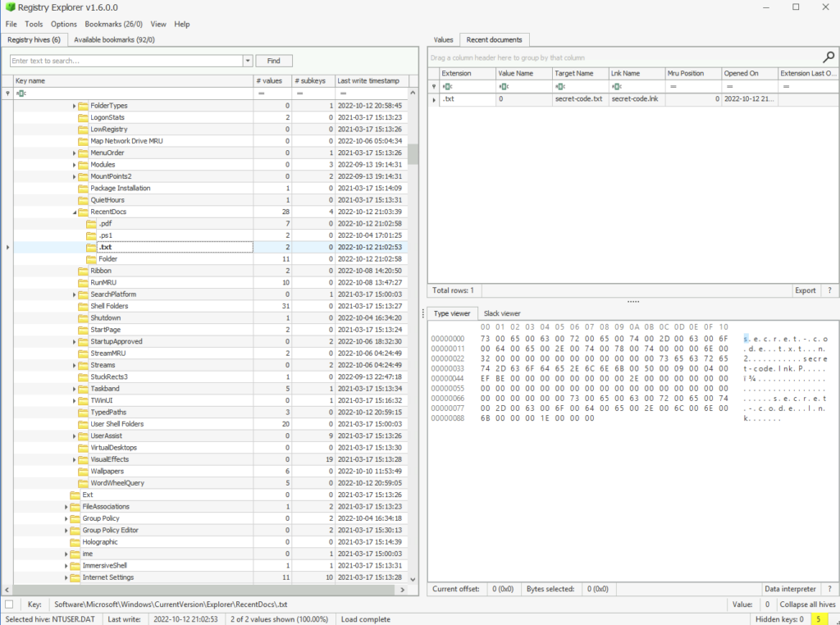Click the Key name filter row icon
Screen dimensions: 840x625
(21, 94)
